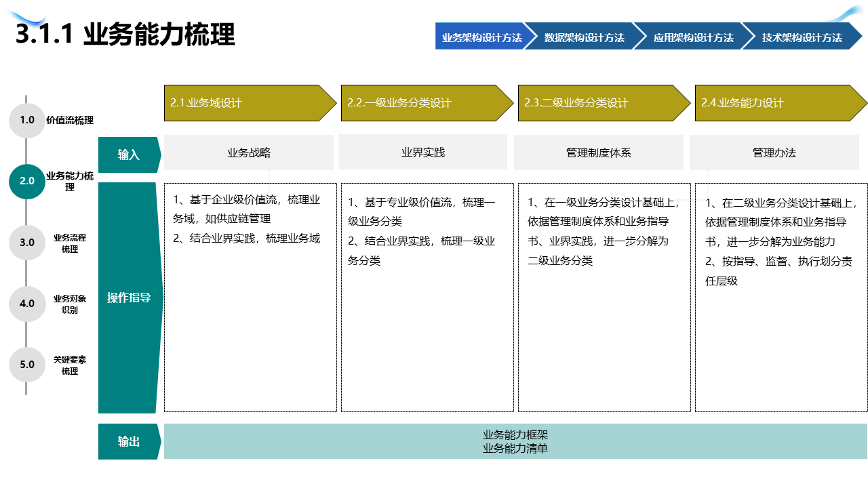Click the 业界实践 input cell

[x=422, y=152]
